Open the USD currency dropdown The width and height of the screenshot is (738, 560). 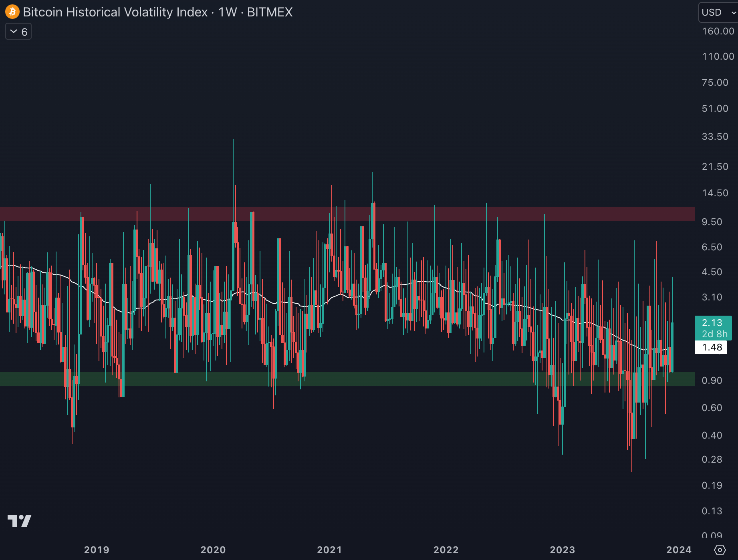718,12
